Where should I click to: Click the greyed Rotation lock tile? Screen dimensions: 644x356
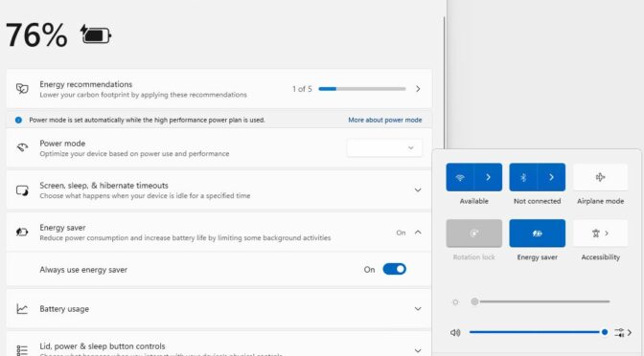(x=474, y=234)
